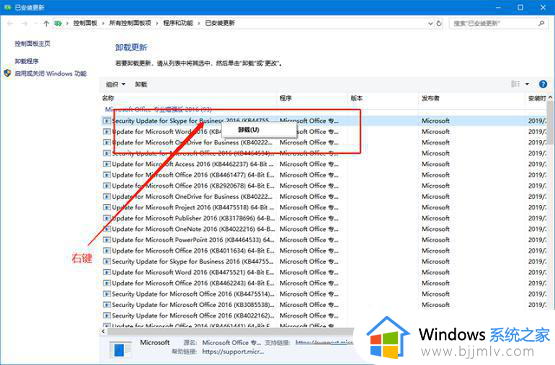
Task: Sort by the 程序 column header
Action: (x=285, y=98)
